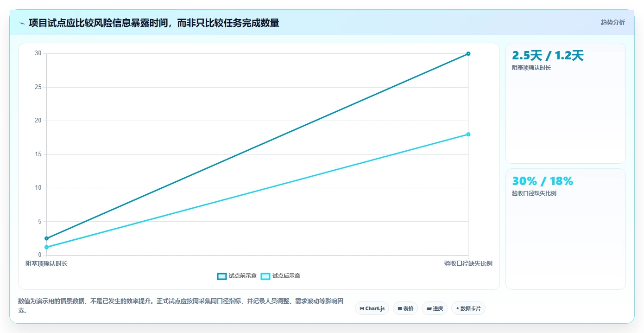Click the 试点后示意 data point at 18
Image resolution: width=644 pixels, height=333 pixels.
tap(468, 134)
